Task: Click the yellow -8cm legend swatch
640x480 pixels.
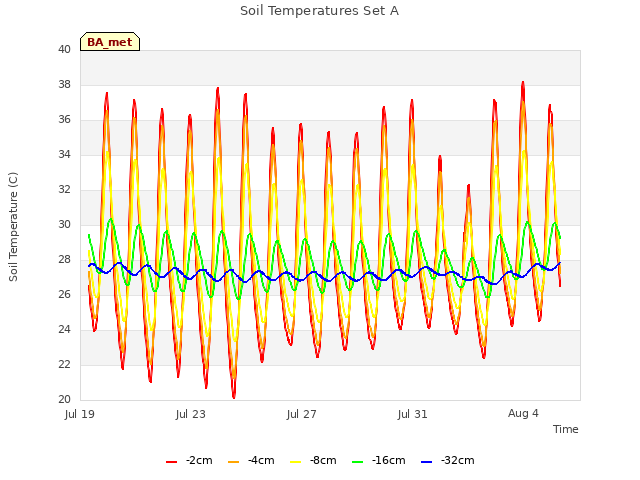Action: [295, 462]
